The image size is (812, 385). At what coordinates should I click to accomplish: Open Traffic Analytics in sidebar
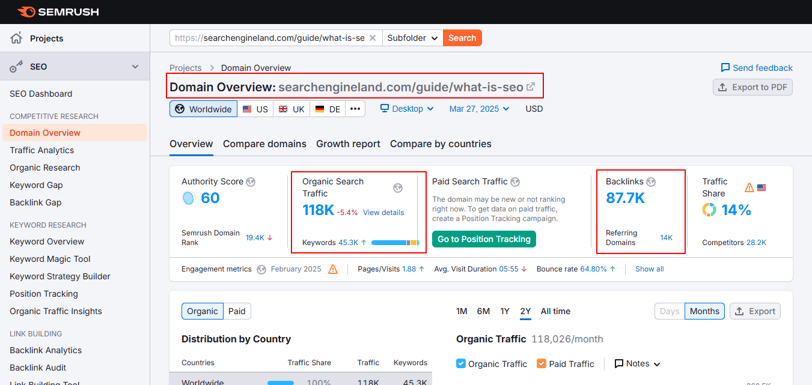(x=41, y=150)
